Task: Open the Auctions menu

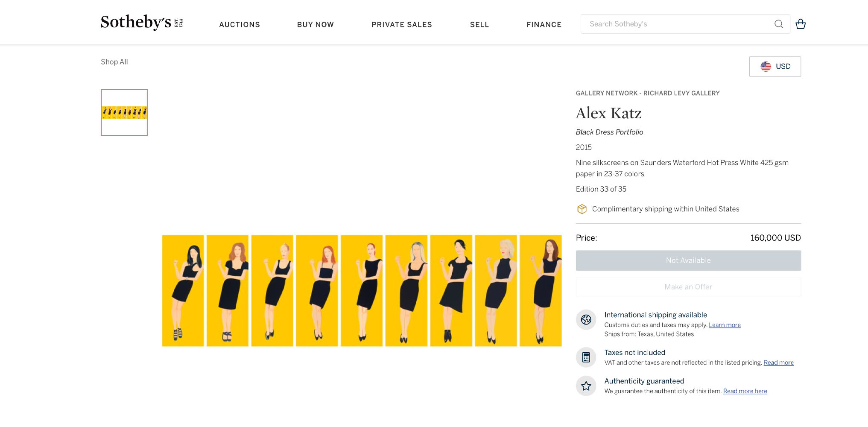Action: pyautogui.click(x=240, y=25)
